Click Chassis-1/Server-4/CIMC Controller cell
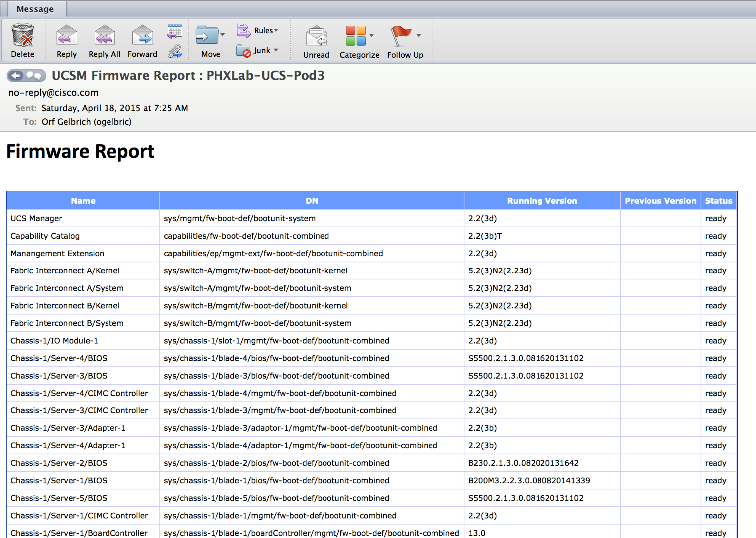 point(83,393)
